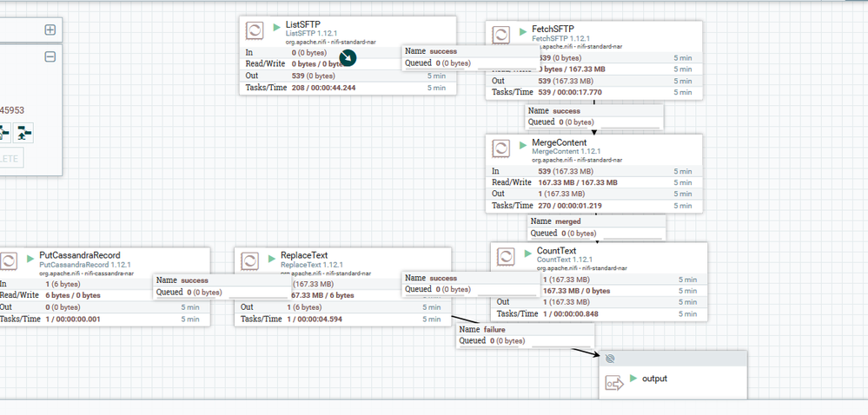Click the output port icon
Screen dimensions: 868x415
pyautogui.click(x=614, y=383)
